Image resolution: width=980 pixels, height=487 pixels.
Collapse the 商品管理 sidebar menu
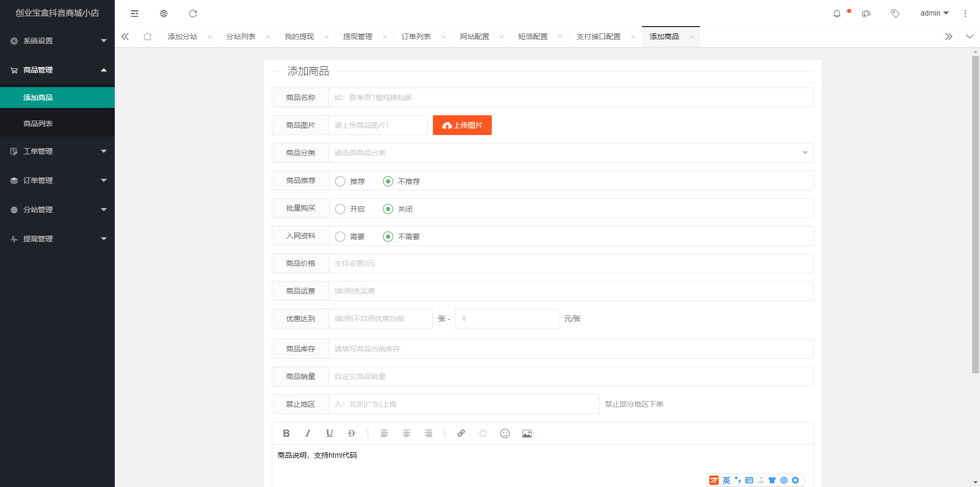click(x=57, y=70)
